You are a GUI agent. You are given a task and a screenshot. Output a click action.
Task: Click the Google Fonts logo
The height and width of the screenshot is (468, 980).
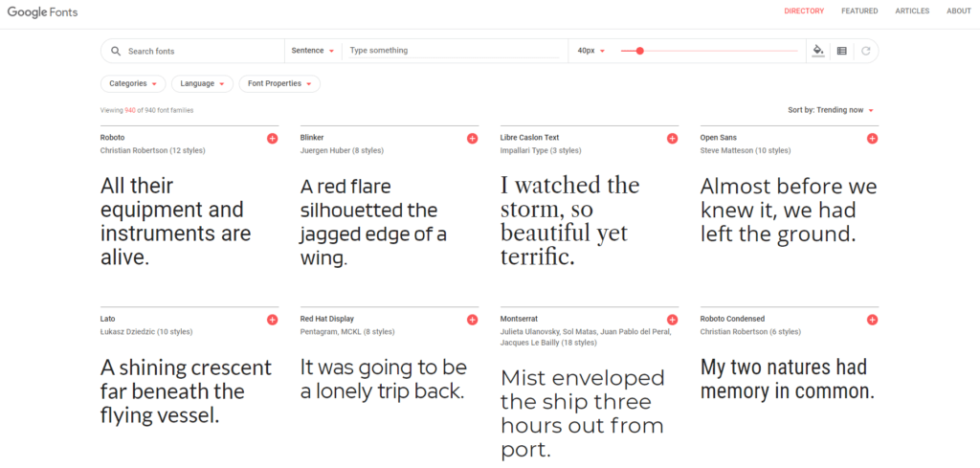(42, 11)
